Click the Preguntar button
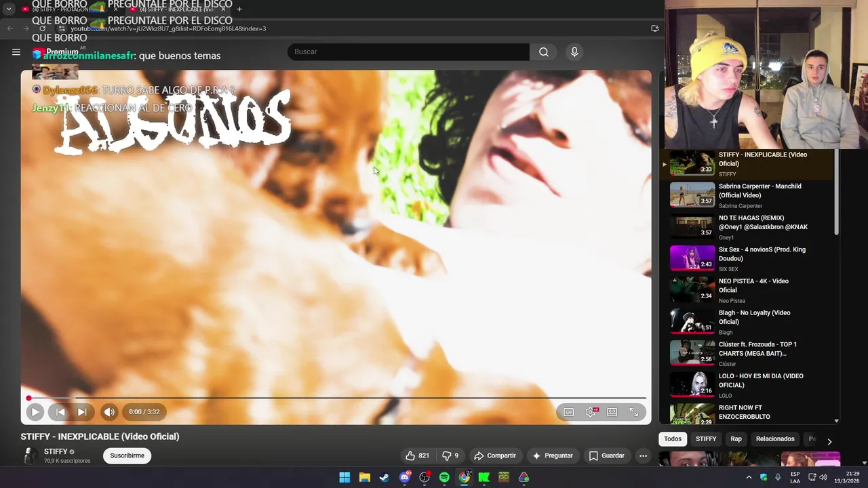Viewport: 868px width, 488px height. pyautogui.click(x=553, y=455)
